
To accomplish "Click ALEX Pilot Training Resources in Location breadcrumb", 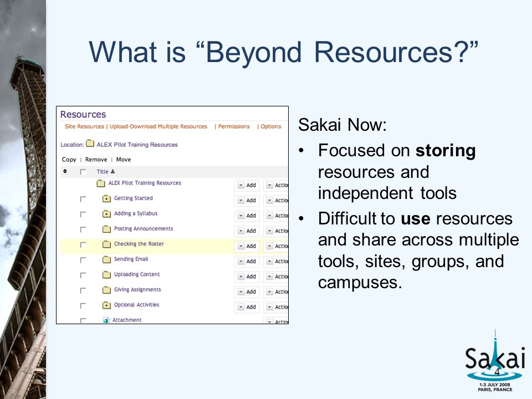I will click(x=137, y=145).
